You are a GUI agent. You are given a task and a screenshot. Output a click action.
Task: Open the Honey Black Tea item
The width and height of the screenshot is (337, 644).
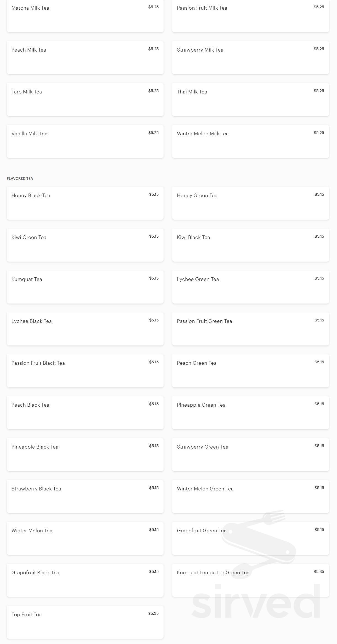(85, 203)
